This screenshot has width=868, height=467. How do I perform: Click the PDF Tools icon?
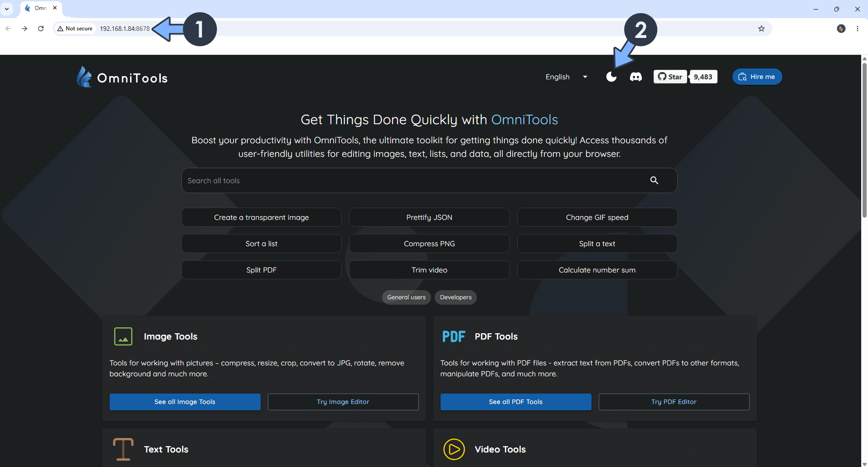coord(454,336)
